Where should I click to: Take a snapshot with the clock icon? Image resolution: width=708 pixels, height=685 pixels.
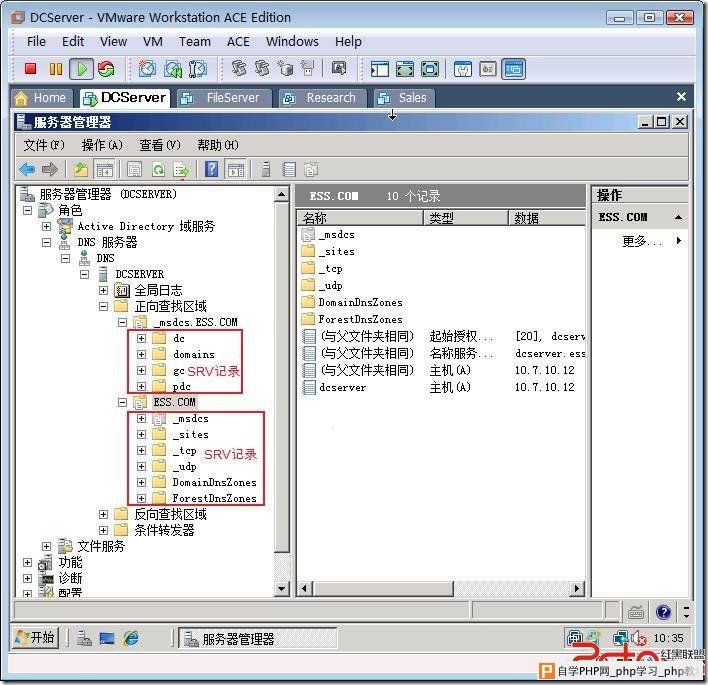[147, 69]
